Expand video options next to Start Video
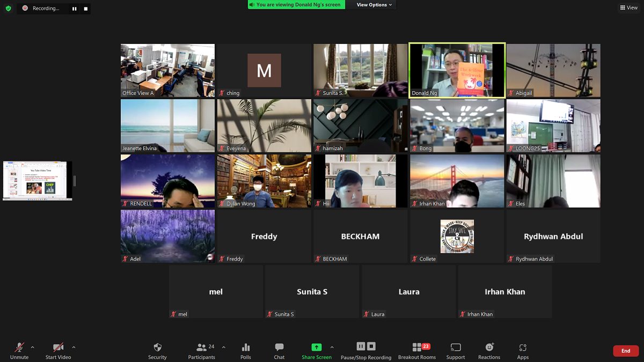 click(x=74, y=347)
